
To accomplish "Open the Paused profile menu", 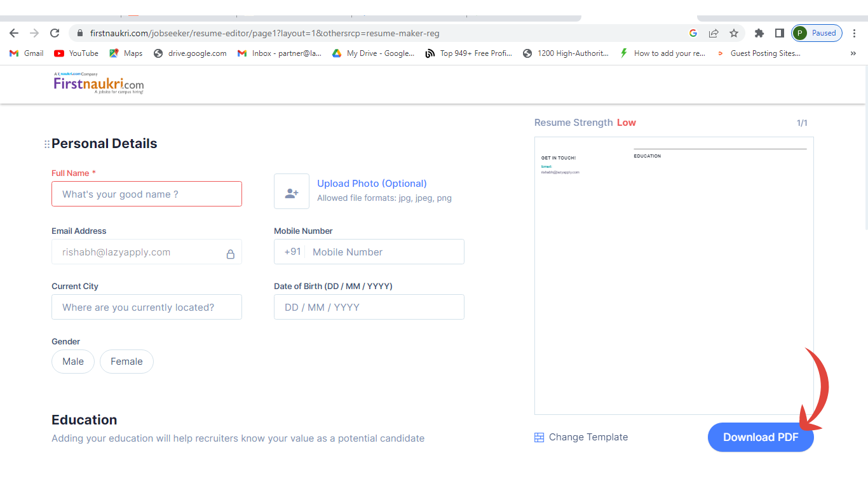I will click(x=817, y=33).
